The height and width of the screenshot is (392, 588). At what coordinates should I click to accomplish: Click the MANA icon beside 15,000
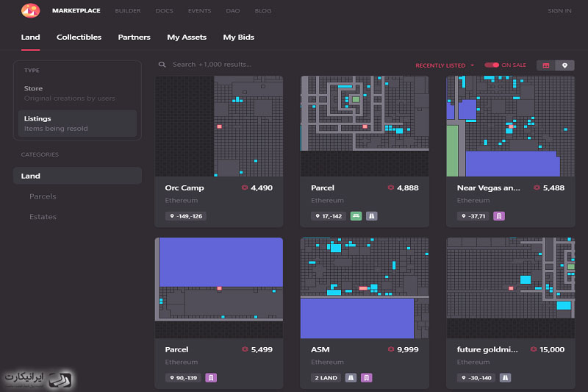534,349
